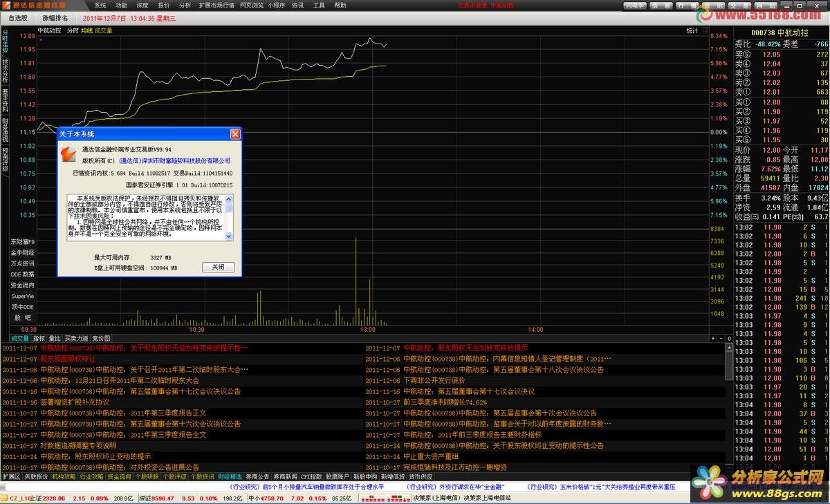The width and height of the screenshot is (830, 504).
Task: Open the 帮助 menu
Action: click(x=340, y=5)
